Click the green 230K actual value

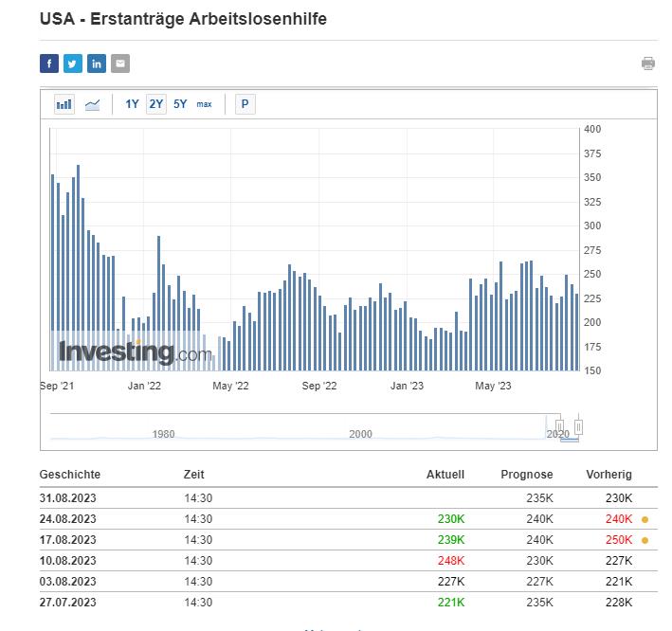(x=451, y=519)
